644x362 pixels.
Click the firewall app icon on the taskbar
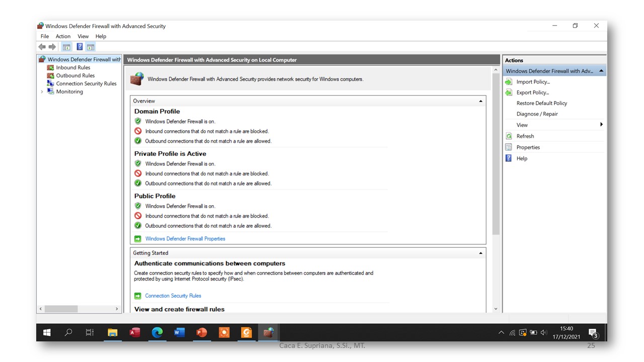(x=269, y=332)
